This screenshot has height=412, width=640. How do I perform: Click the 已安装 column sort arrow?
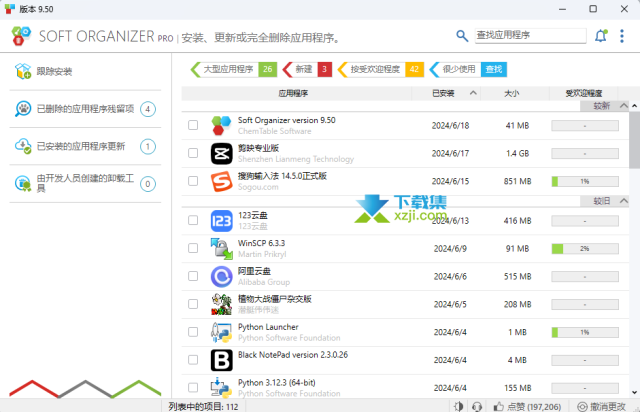[473, 93]
